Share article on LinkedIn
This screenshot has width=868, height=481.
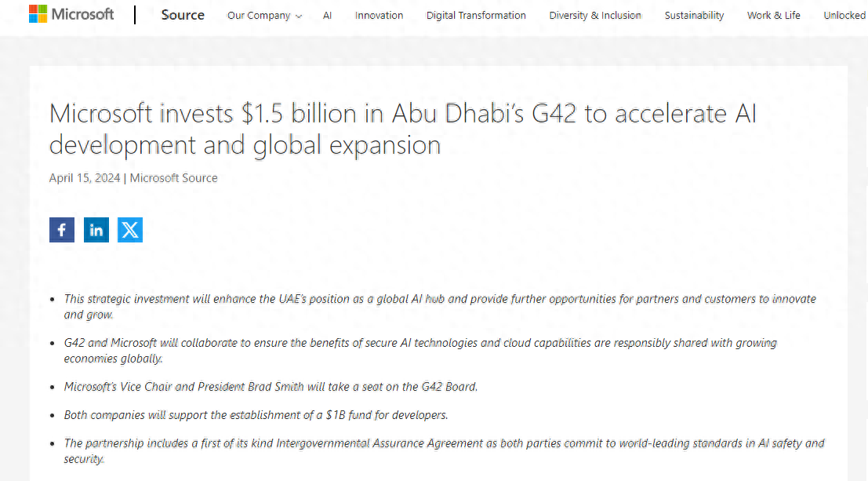pos(96,230)
